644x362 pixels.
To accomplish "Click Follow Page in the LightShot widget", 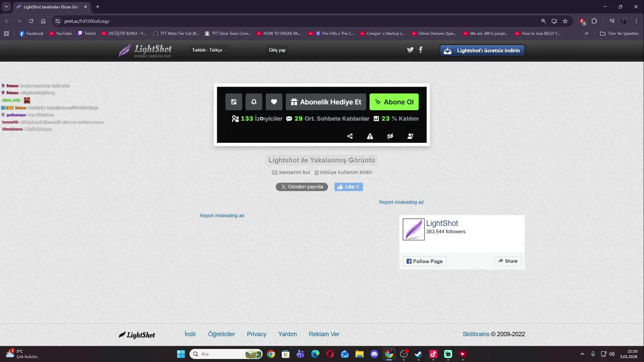I will click(425, 261).
